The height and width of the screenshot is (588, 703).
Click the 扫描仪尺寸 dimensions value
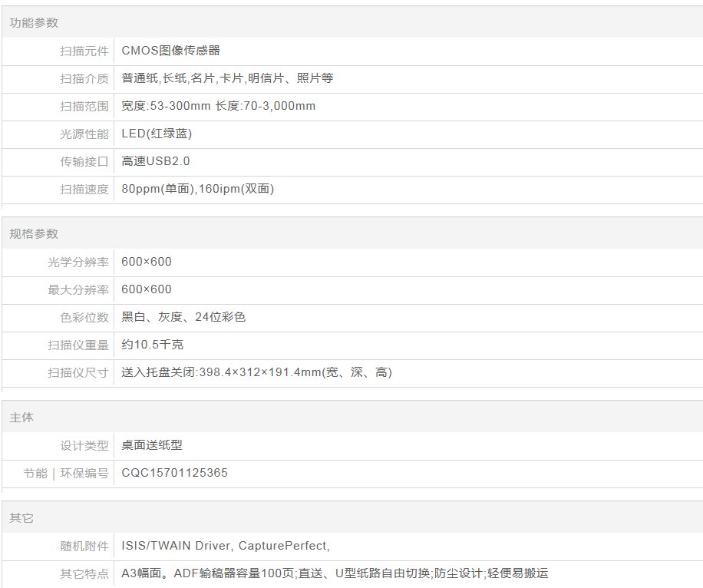[x=256, y=372]
